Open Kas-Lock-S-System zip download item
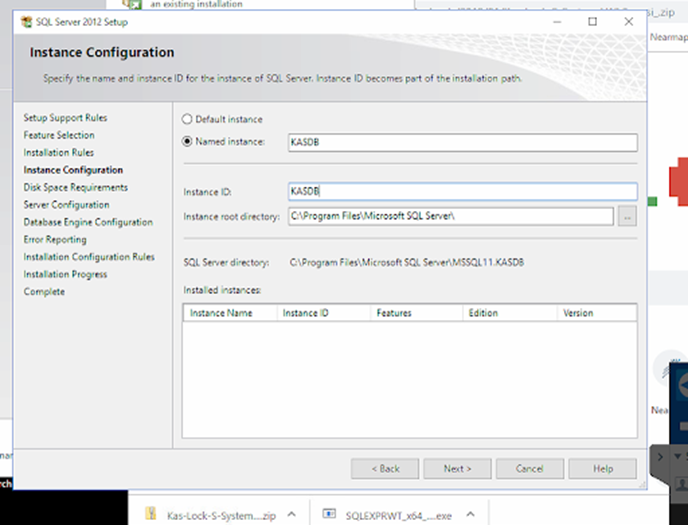Viewport: 688px width, 525px height. click(x=211, y=515)
